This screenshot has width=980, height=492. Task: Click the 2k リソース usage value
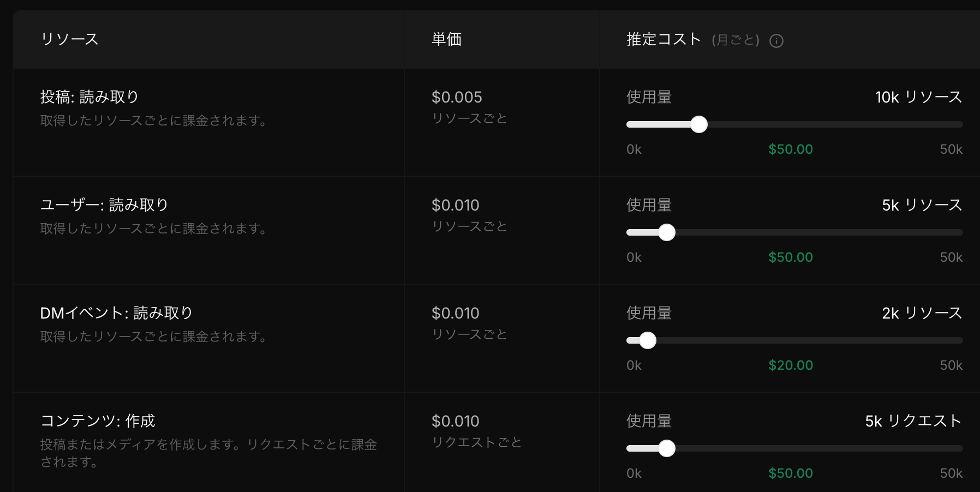coord(922,313)
